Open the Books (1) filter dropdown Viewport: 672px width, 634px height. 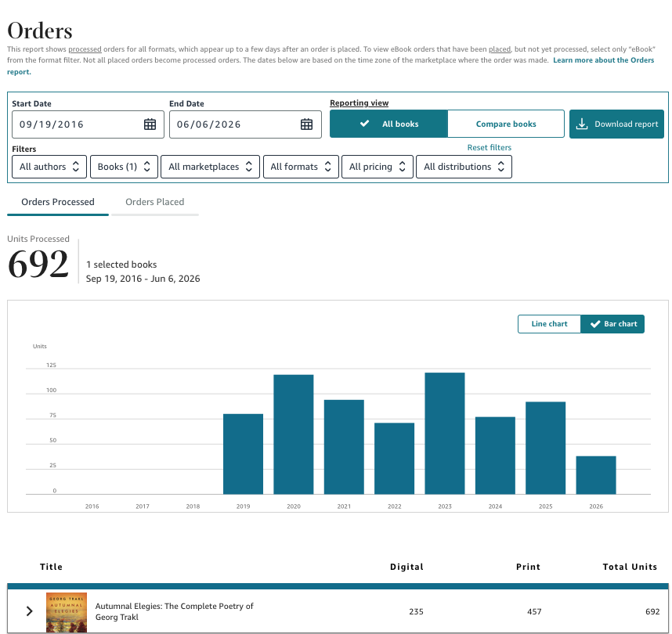tap(124, 167)
